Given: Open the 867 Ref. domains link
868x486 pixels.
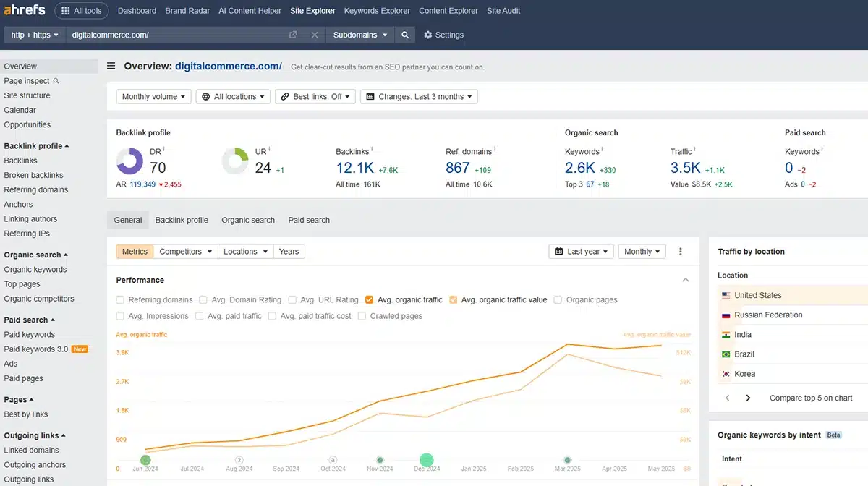Looking at the screenshot, I should coord(458,168).
